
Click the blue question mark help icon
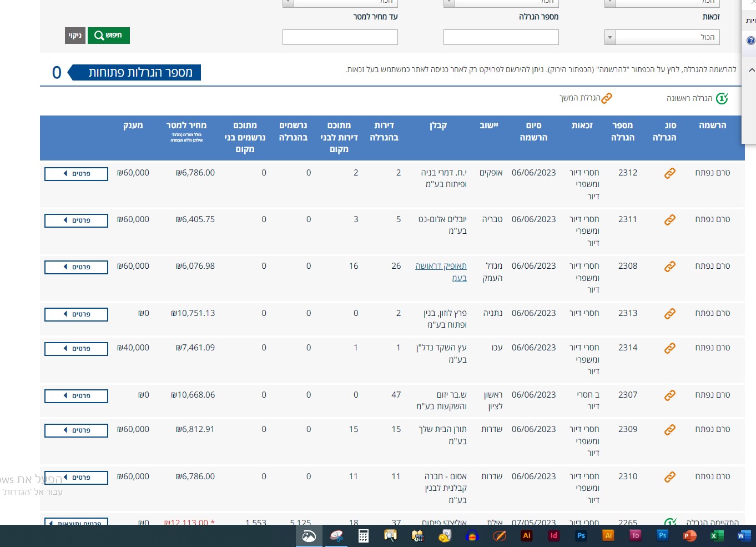coord(750,41)
